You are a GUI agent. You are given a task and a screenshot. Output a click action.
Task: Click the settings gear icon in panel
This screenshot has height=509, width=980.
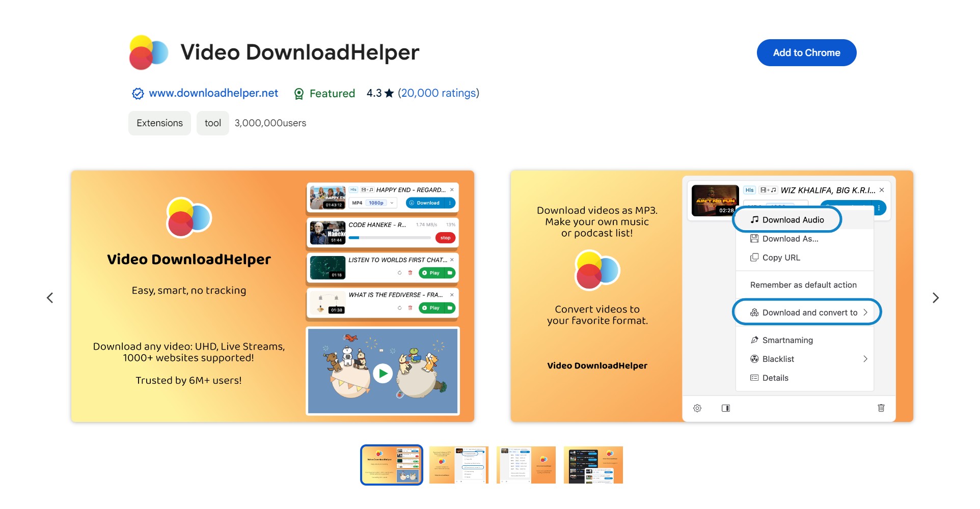(x=697, y=408)
